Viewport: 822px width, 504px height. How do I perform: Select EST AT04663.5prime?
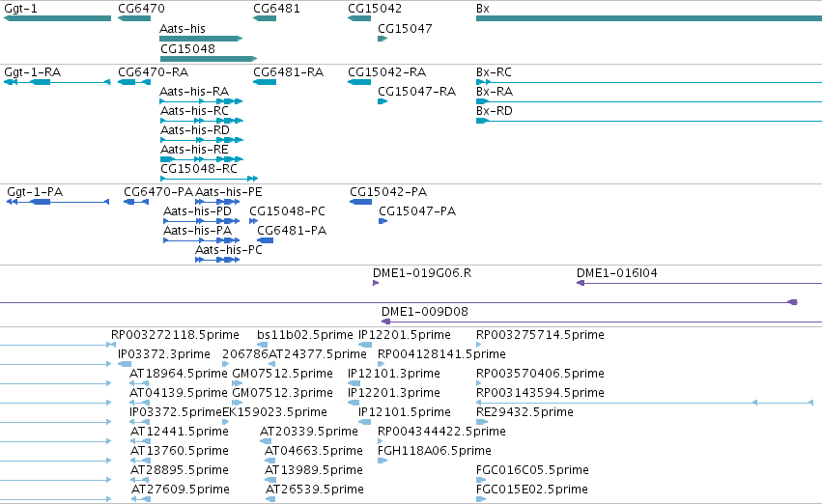point(314,451)
